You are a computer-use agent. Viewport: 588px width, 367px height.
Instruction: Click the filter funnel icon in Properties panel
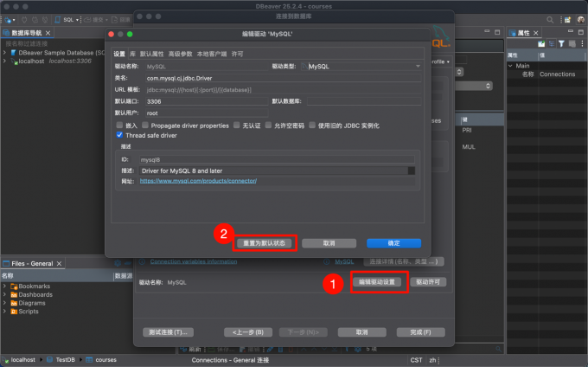pos(561,44)
